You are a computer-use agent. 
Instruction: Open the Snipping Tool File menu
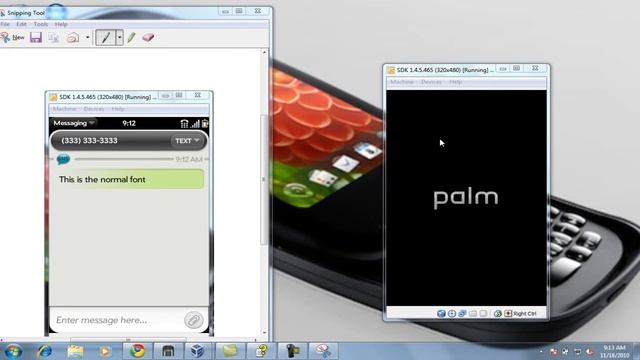(5, 24)
